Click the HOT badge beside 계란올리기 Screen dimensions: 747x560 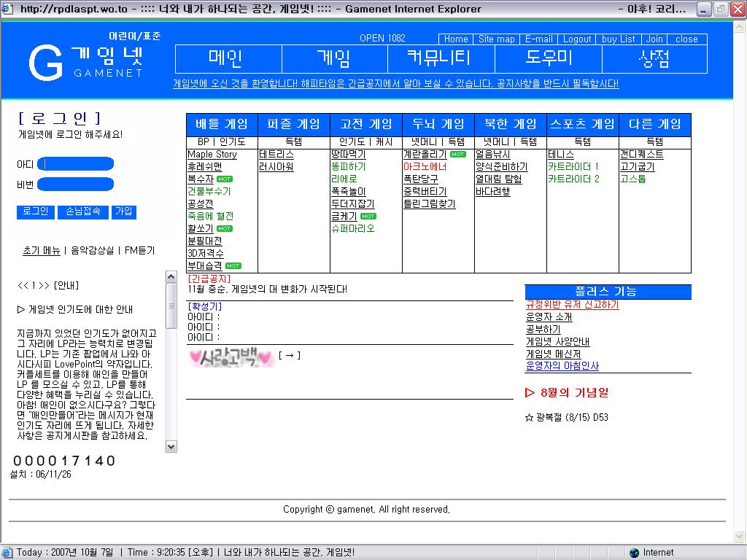click(457, 155)
